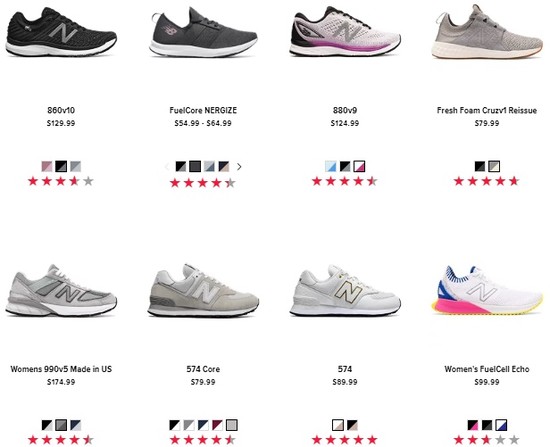
Task: Choose the dark grey swatch for FuelCore NERGIZE
Action: pyautogui.click(x=195, y=166)
